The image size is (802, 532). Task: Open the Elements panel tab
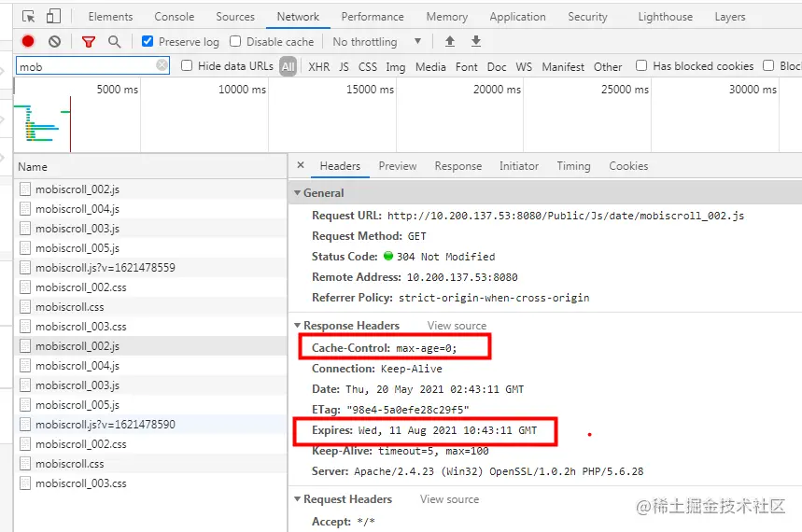(x=110, y=17)
